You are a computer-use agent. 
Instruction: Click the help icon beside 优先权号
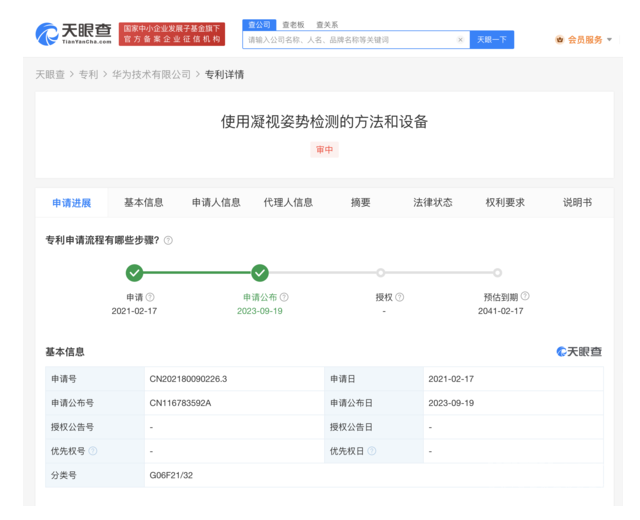(93, 451)
